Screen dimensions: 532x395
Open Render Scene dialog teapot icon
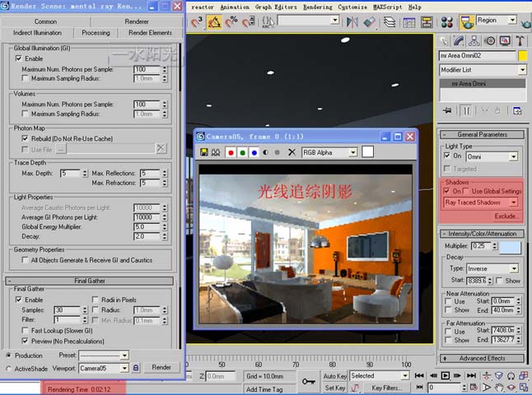467,22
